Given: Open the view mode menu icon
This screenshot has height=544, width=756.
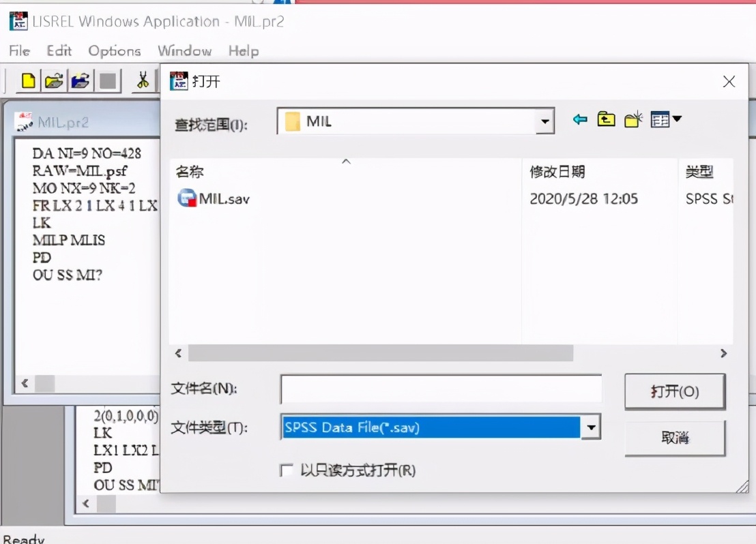Looking at the screenshot, I should [660, 119].
